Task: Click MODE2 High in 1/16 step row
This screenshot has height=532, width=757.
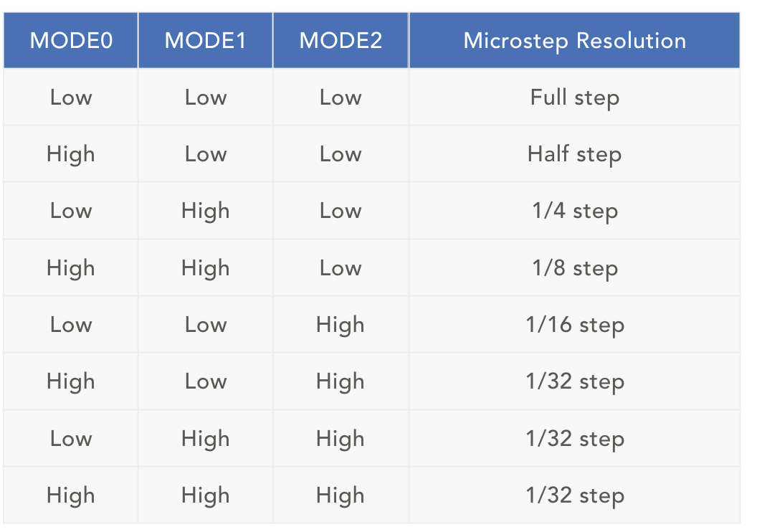Action: click(341, 325)
